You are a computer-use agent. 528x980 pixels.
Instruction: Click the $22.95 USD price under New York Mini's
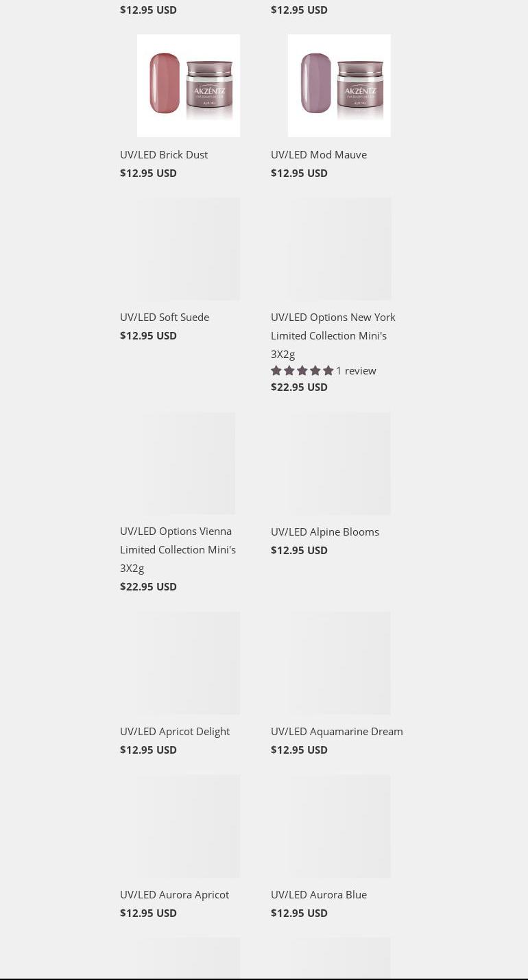coord(299,387)
